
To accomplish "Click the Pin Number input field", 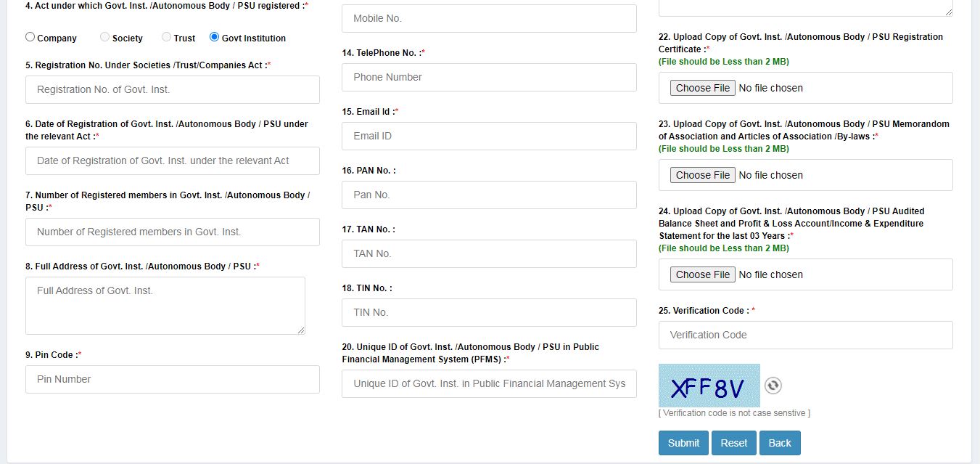I will tap(172, 379).
